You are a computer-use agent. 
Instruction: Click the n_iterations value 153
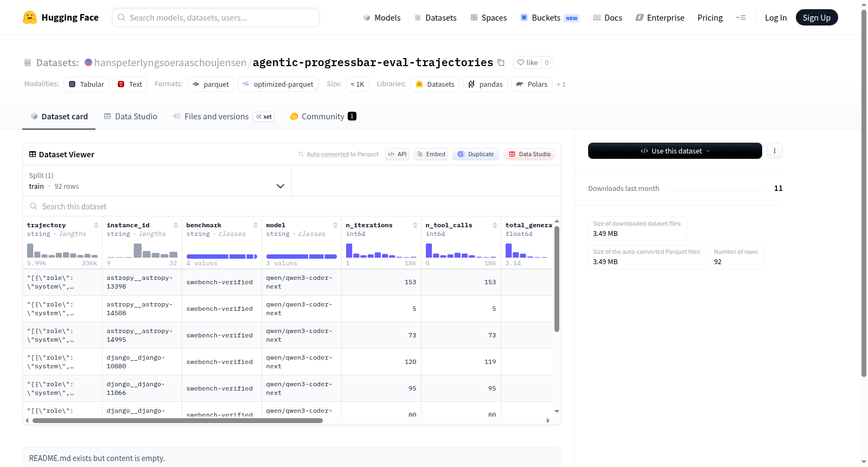pos(410,282)
